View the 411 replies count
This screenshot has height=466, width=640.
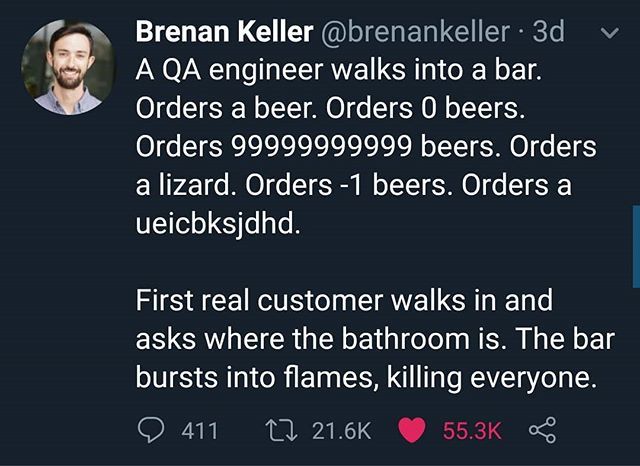point(200,431)
